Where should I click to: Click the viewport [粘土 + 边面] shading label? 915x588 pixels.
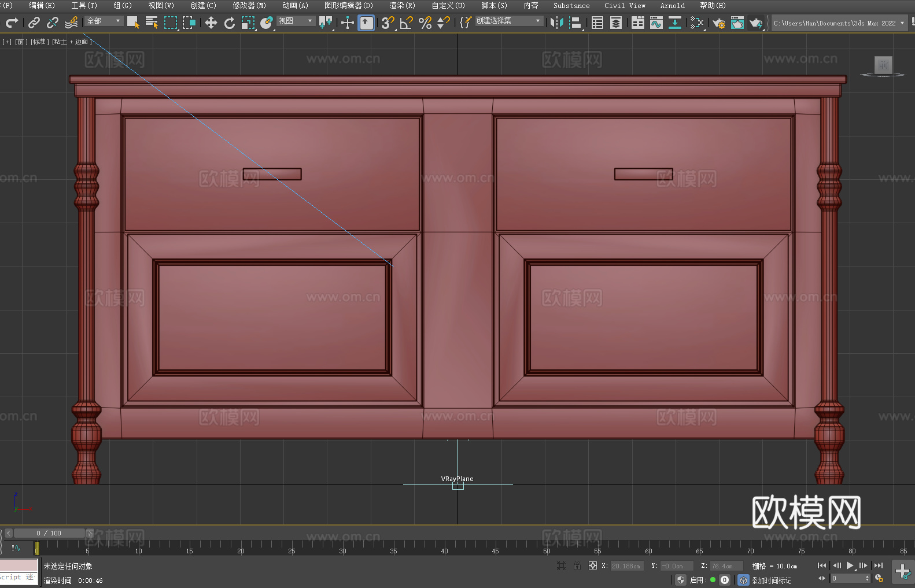(71, 42)
